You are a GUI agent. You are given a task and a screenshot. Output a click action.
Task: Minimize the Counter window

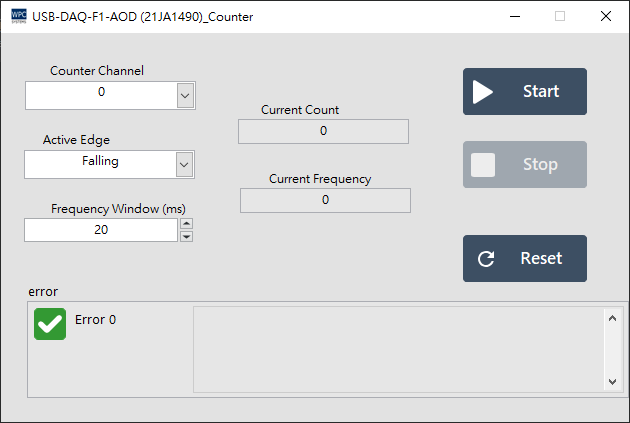pyautogui.click(x=514, y=16)
